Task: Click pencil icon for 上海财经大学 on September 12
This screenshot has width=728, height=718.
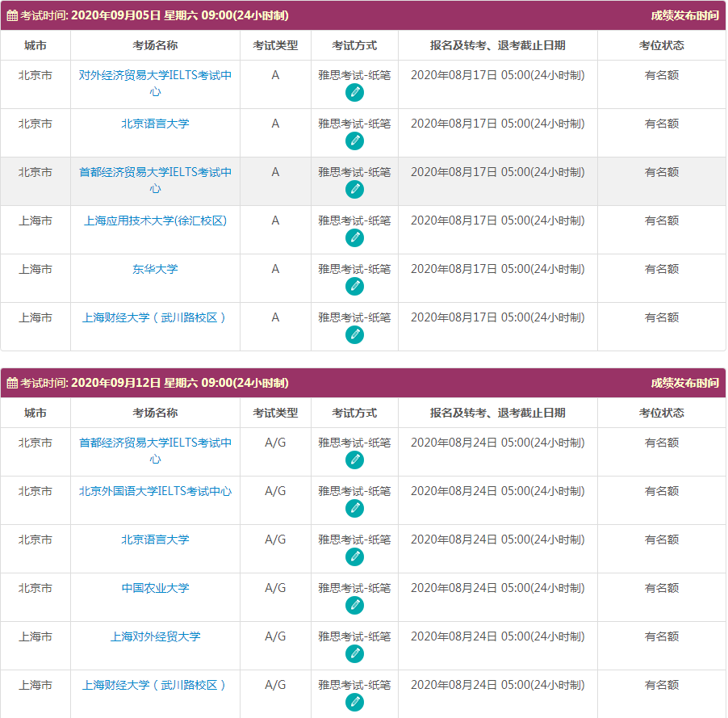Action: (354, 703)
